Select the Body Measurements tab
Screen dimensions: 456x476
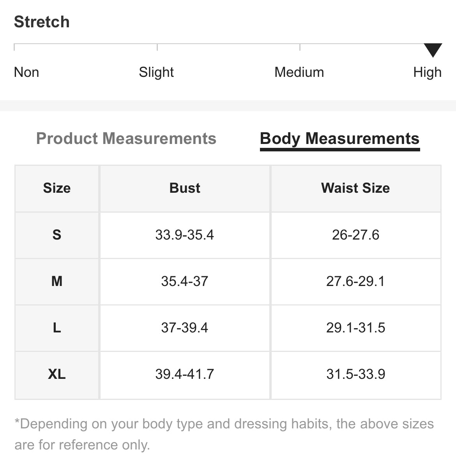(x=340, y=139)
